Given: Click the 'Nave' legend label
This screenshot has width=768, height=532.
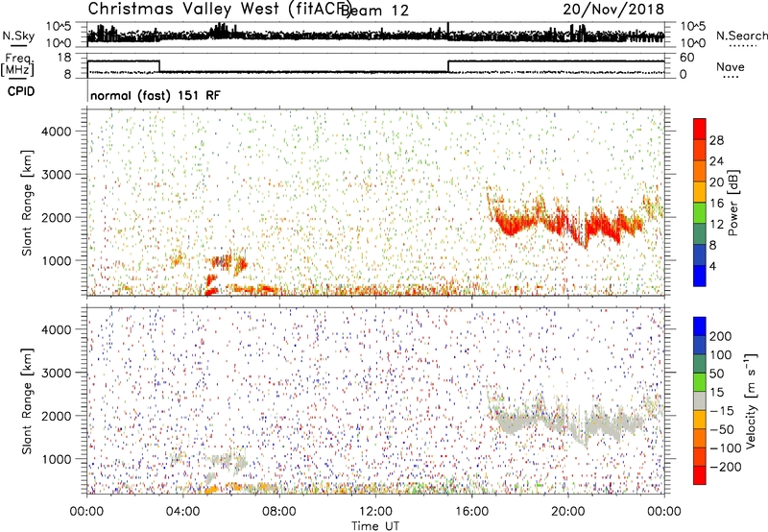Looking at the screenshot, I should [x=731, y=66].
